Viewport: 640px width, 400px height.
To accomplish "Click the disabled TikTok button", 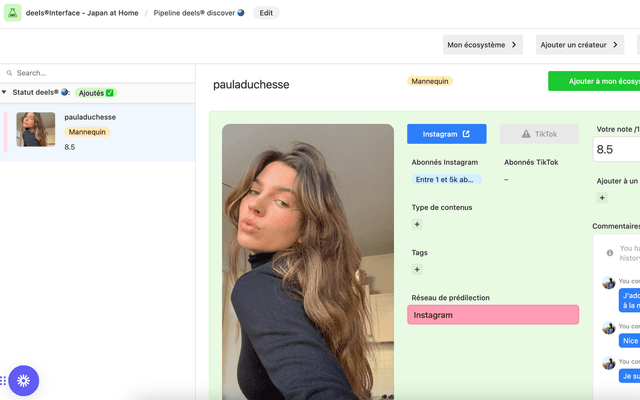I will (x=539, y=134).
